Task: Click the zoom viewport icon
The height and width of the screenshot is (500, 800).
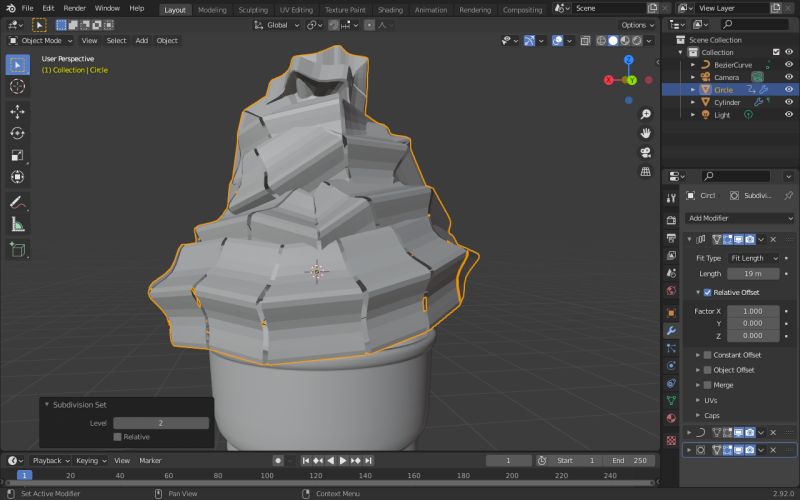Action: click(645, 114)
